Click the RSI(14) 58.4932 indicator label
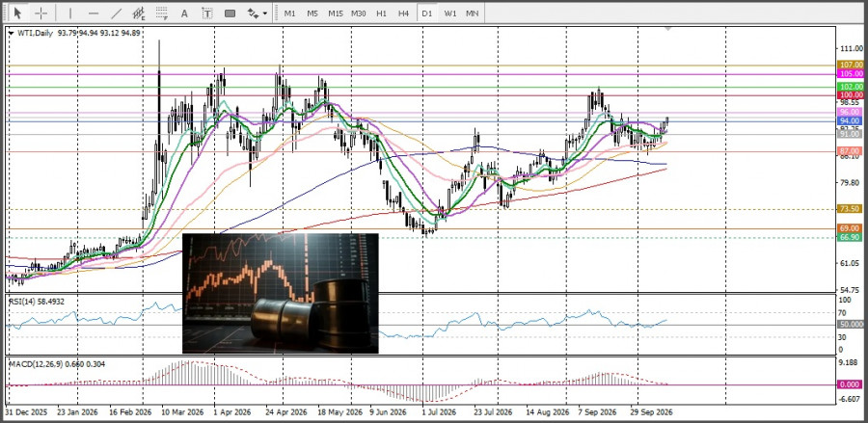The image size is (868, 423). [x=35, y=302]
